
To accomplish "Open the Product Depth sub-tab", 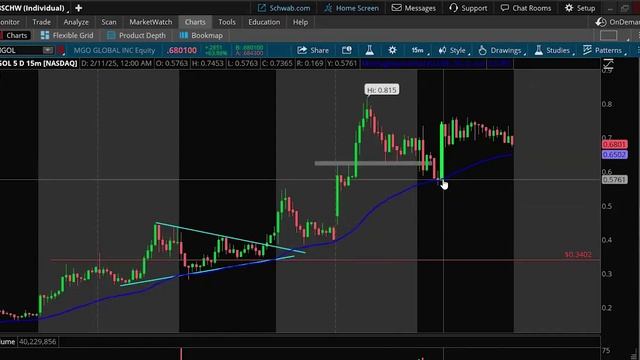I will point(136,36).
